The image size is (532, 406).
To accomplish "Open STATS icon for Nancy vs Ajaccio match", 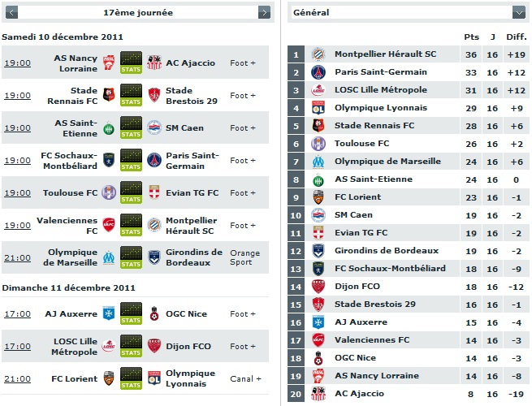I will click(x=131, y=63).
